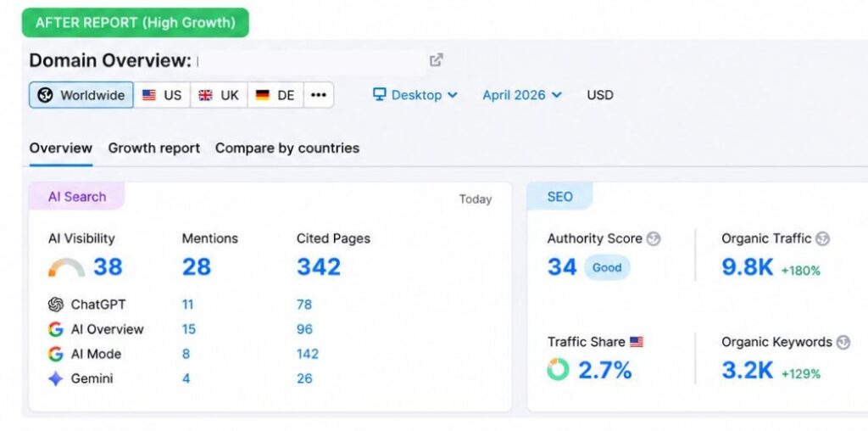The image size is (868, 431).
Task: Open Organic Keywords value 3.2K
Action: pyautogui.click(x=748, y=370)
